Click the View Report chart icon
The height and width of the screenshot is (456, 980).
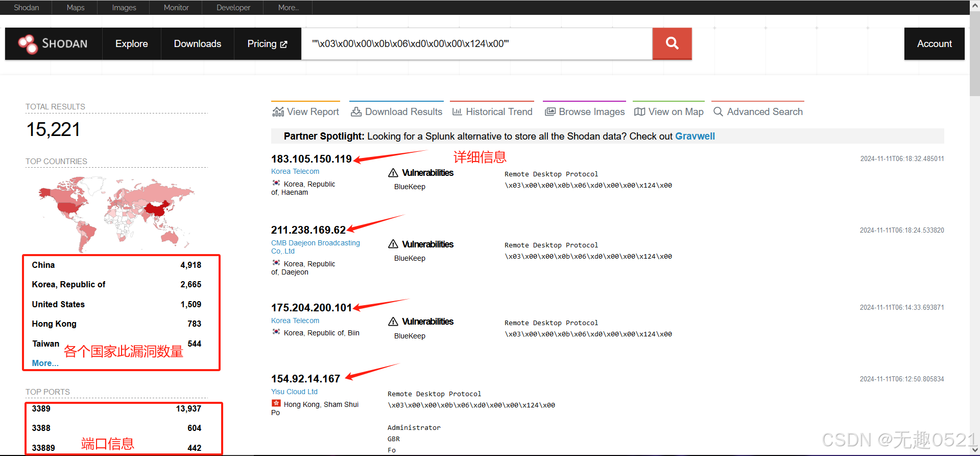pyautogui.click(x=278, y=111)
